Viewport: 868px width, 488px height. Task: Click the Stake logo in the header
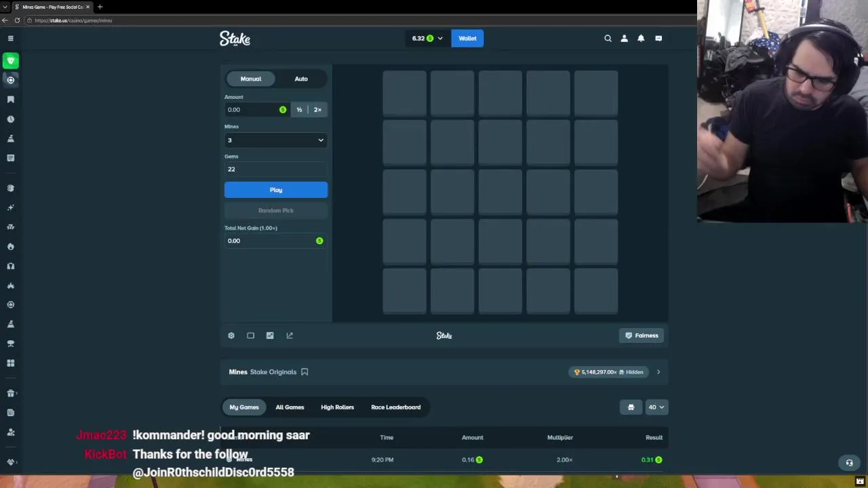tap(235, 39)
